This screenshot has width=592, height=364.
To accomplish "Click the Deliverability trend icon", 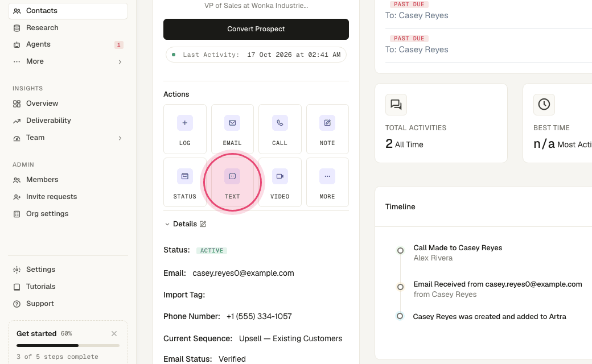I will tap(17, 121).
